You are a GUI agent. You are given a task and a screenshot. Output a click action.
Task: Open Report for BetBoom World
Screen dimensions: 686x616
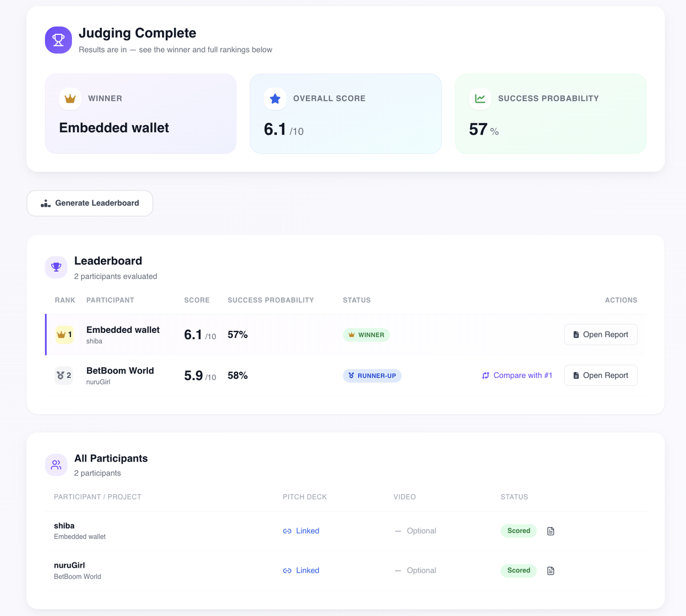click(601, 375)
